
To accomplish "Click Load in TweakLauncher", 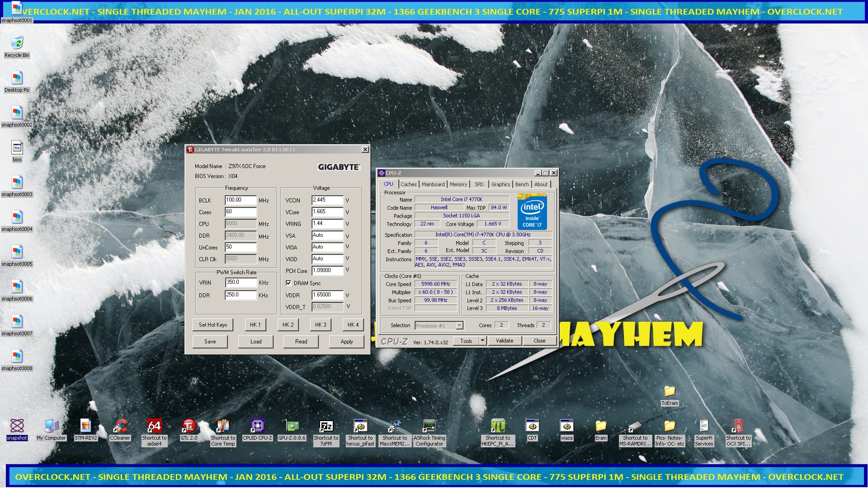I will click(x=256, y=342).
